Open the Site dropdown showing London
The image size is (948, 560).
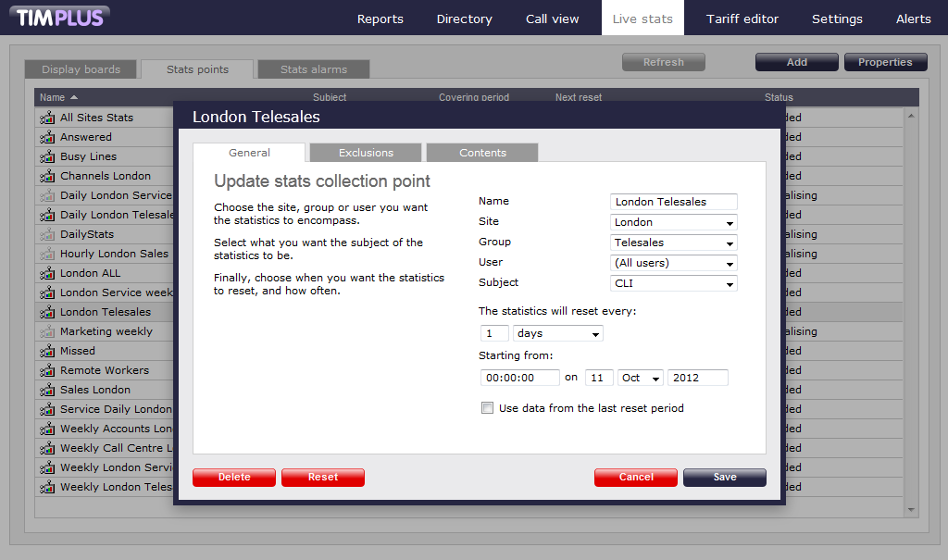point(674,222)
